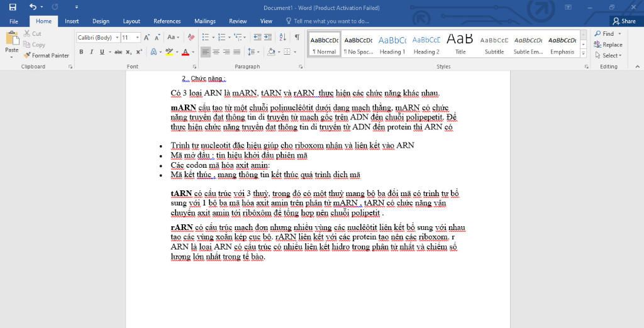
Task: Switch to the View tab
Action: pyautogui.click(x=266, y=21)
